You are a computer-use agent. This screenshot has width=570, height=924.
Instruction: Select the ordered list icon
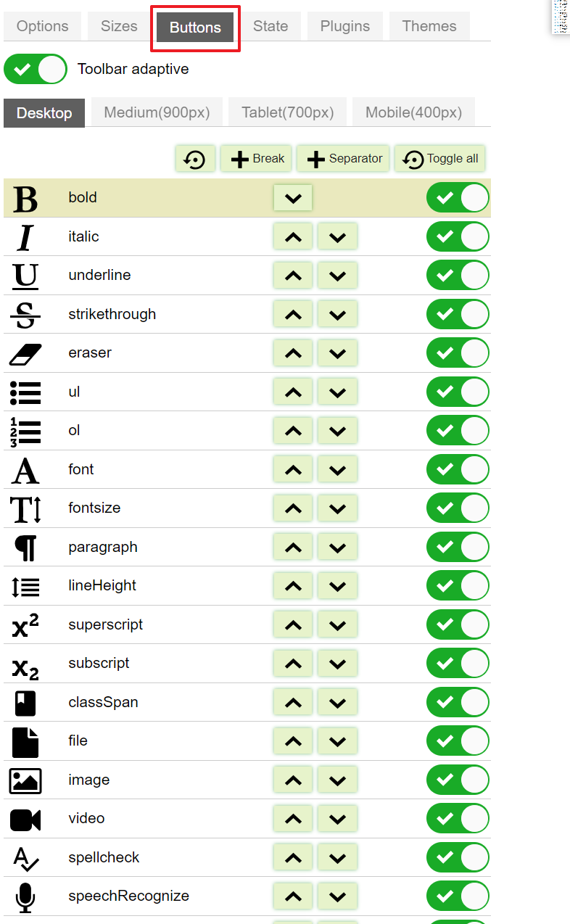point(24,430)
